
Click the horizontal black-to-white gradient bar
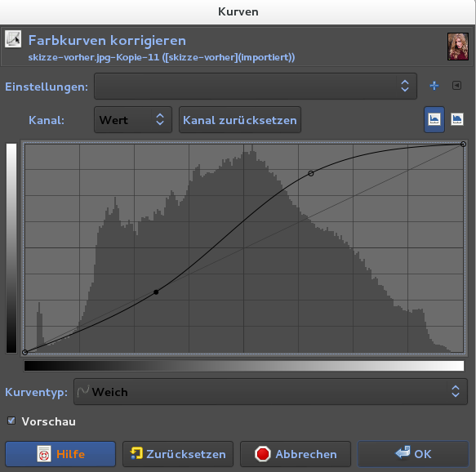(244, 366)
